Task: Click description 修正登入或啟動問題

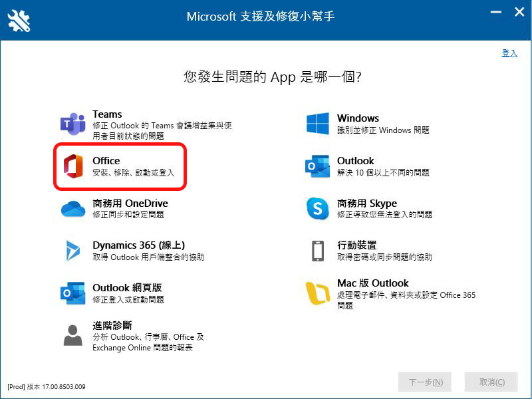Action: (128, 300)
